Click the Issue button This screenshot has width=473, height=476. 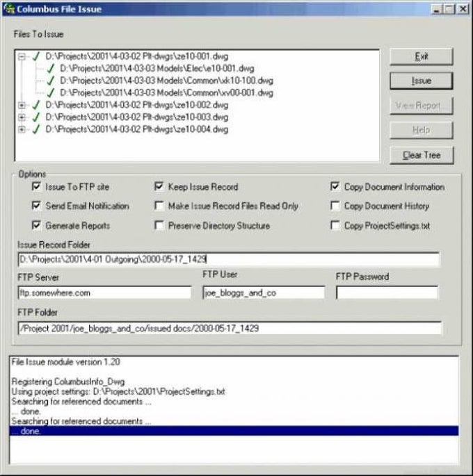point(422,81)
